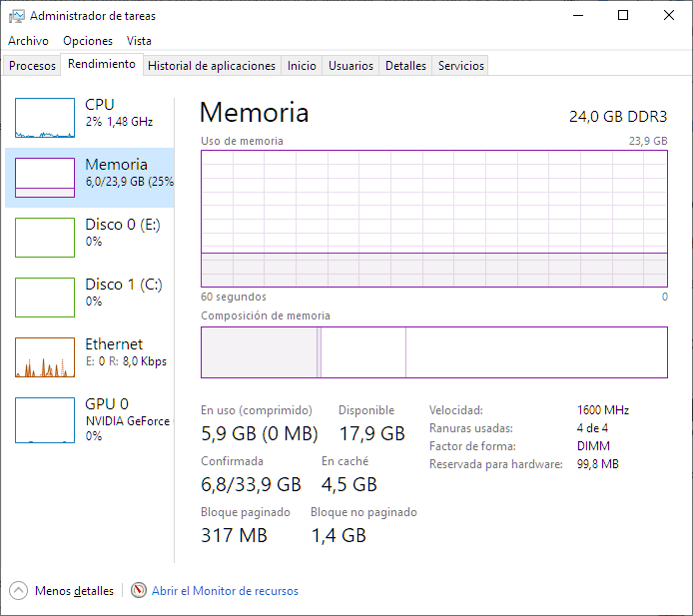Image resolution: width=693 pixels, height=616 pixels.
Task: Select the CPU performance graph thumbnail
Action: [45, 118]
